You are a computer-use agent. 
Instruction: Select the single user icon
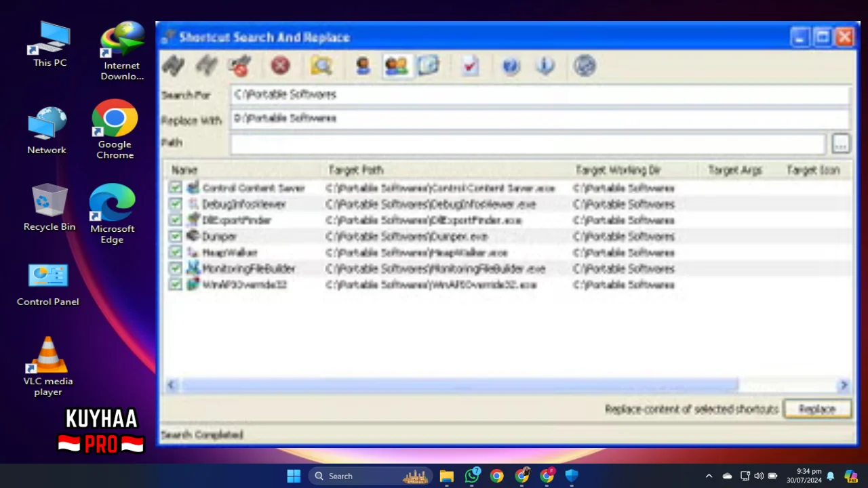(363, 66)
